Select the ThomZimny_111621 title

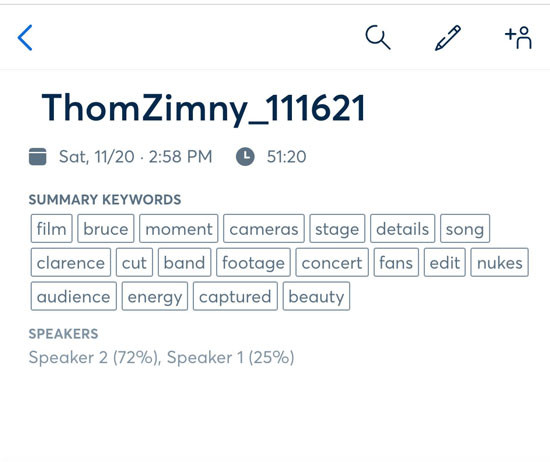pos(204,108)
